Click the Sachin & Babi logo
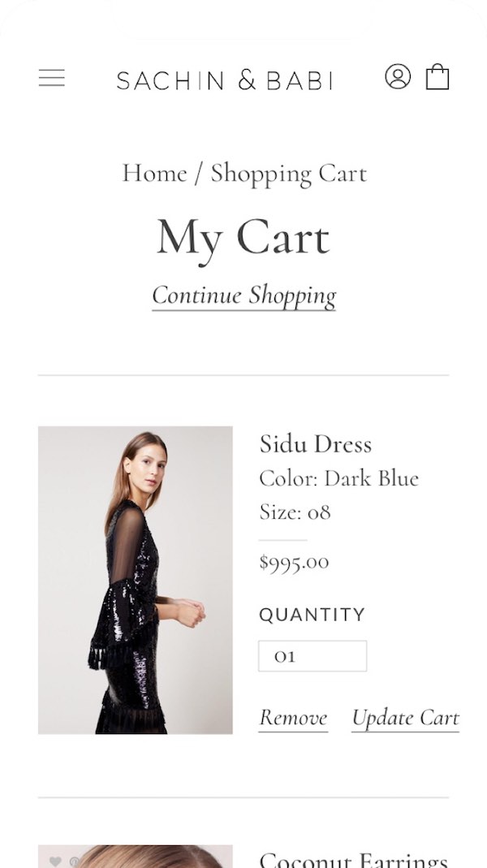Viewport: 487px width, 868px height. coord(225,80)
